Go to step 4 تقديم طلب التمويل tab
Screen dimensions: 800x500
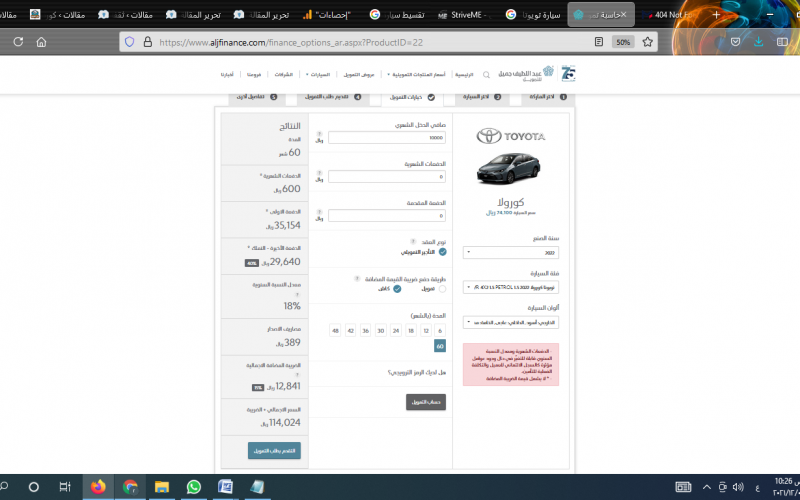[x=333, y=97]
